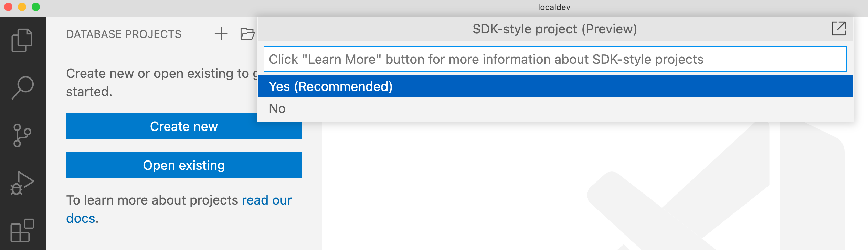Open an existing project with the folder icon

click(247, 33)
